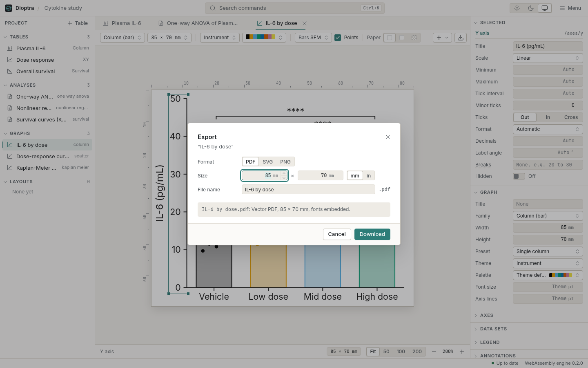Switch to dark theme moon icon
This screenshot has height=368, width=588.
(x=531, y=8)
